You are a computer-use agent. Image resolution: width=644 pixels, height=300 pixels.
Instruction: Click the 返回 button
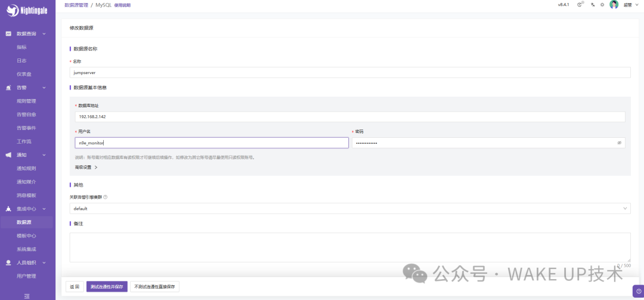coord(75,286)
